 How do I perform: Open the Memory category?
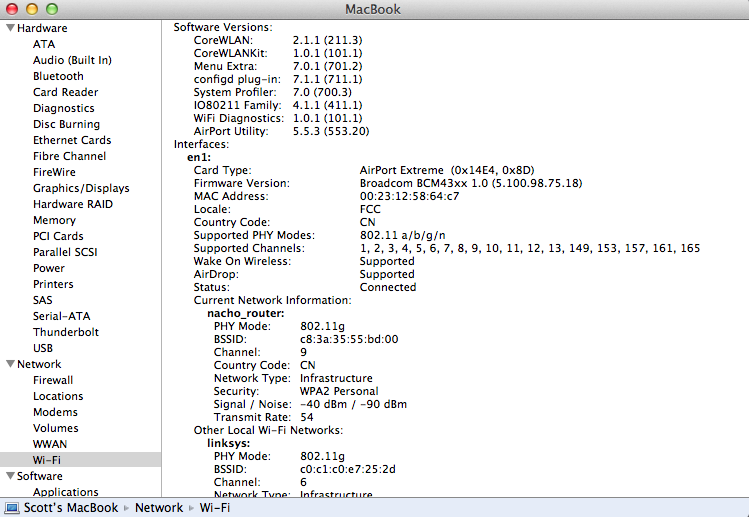click(54, 220)
